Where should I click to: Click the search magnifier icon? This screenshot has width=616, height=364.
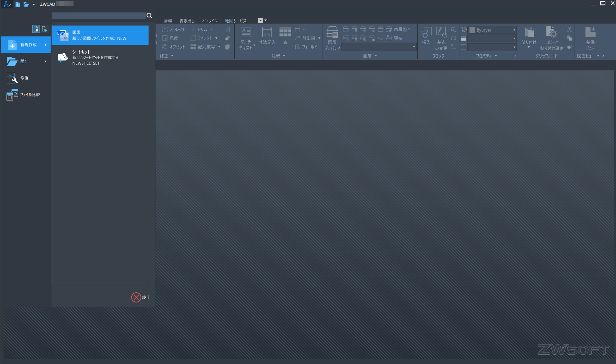pos(149,16)
